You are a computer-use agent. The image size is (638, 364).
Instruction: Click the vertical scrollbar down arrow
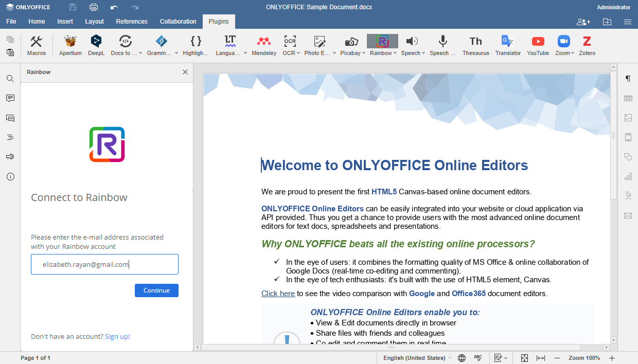click(613, 340)
